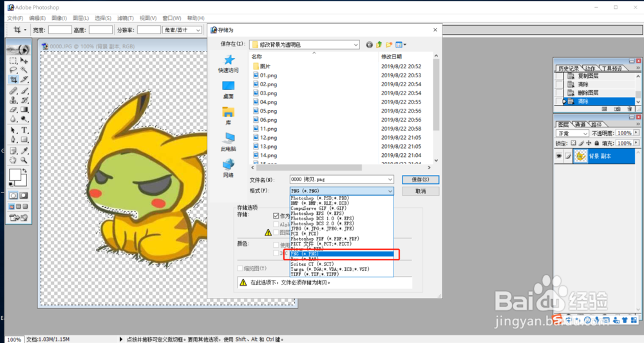
Task: Select the Brush tool
Action: click(x=24, y=91)
